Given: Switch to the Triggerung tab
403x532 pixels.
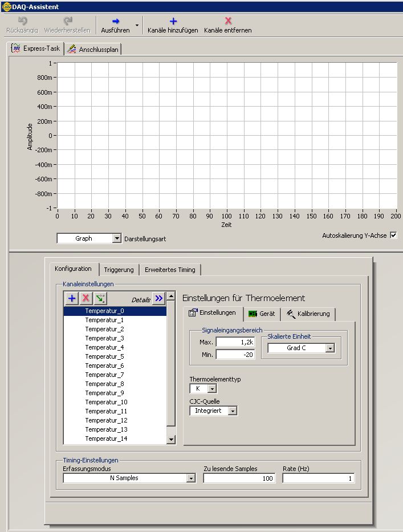Looking at the screenshot, I should [119, 270].
